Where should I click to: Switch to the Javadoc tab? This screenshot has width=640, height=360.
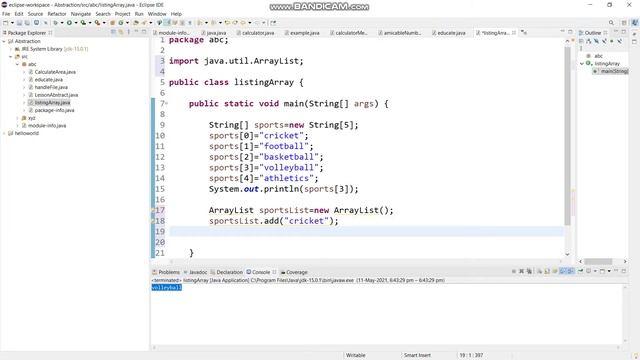[196, 272]
